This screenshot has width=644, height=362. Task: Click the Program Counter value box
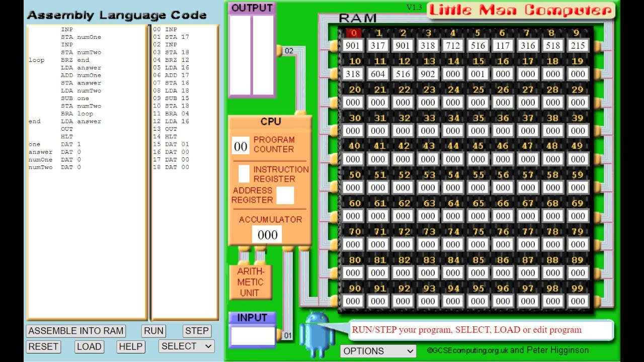pos(240,146)
